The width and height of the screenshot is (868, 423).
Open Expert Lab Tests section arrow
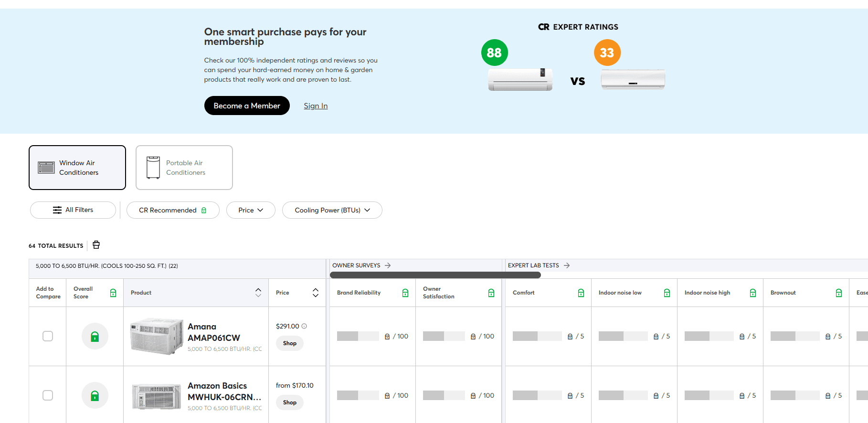[567, 265]
